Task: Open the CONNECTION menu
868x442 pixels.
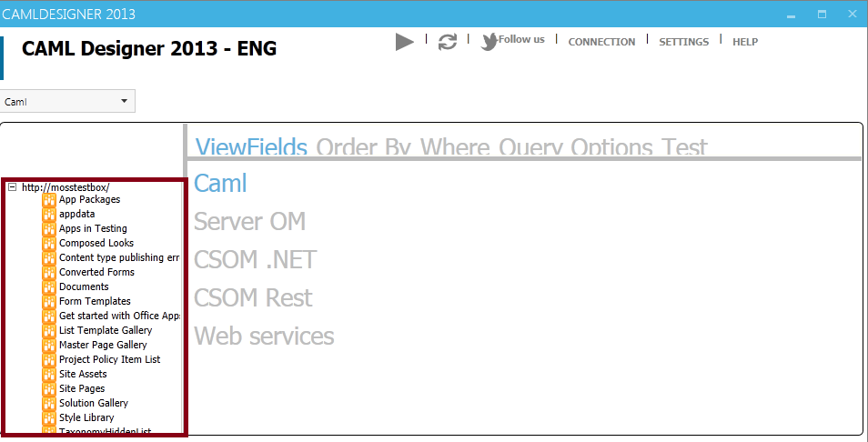Action: [601, 42]
